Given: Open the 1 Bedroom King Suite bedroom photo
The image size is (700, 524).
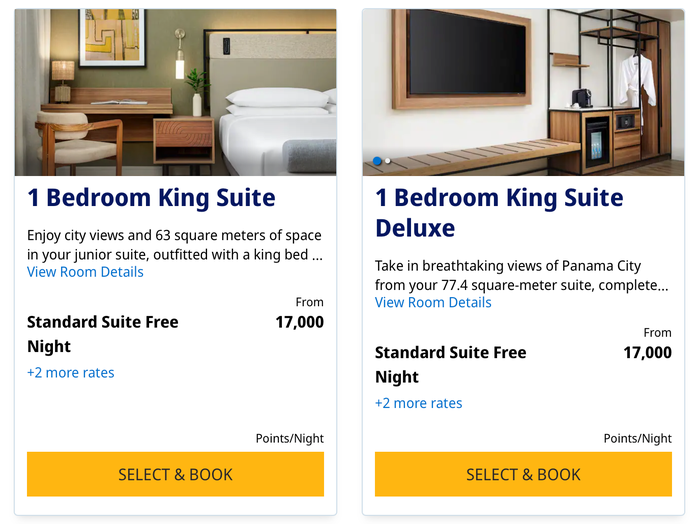Looking at the screenshot, I should point(175,92).
